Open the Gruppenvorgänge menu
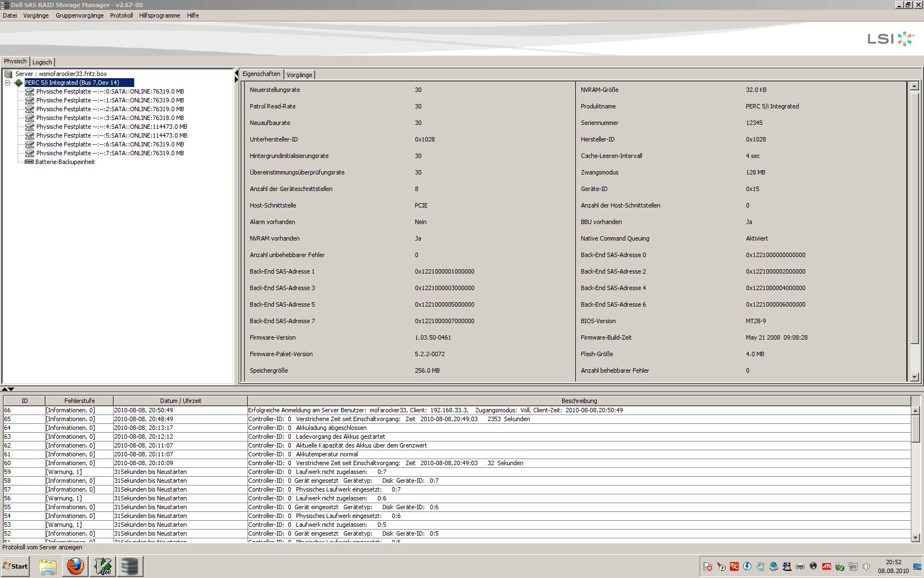This screenshot has height=578, width=924. pyautogui.click(x=80, y=15)
